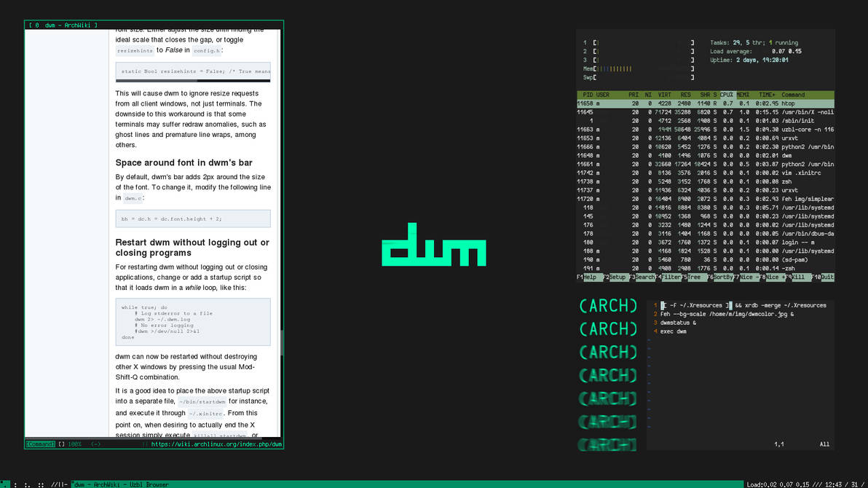Sort htop by VIRT column header
The image size is (868, 488).
pos(664,95)
